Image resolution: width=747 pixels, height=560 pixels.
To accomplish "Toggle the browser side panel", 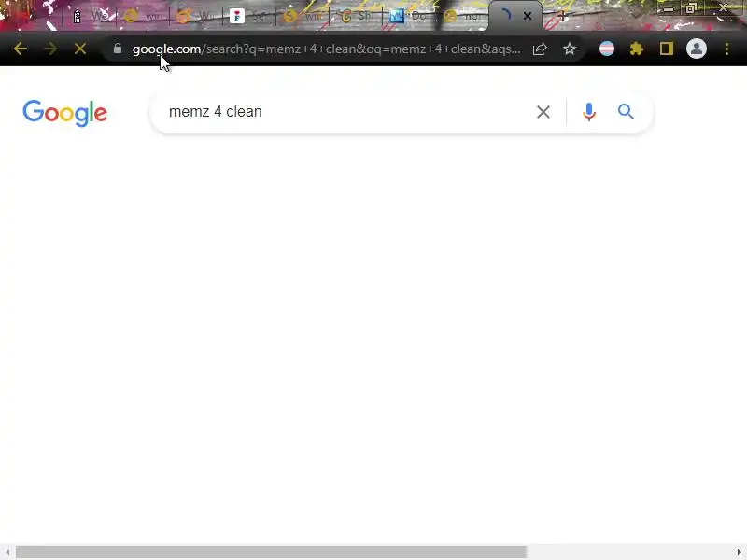I will pyautogui.click(x=667, y=49).
